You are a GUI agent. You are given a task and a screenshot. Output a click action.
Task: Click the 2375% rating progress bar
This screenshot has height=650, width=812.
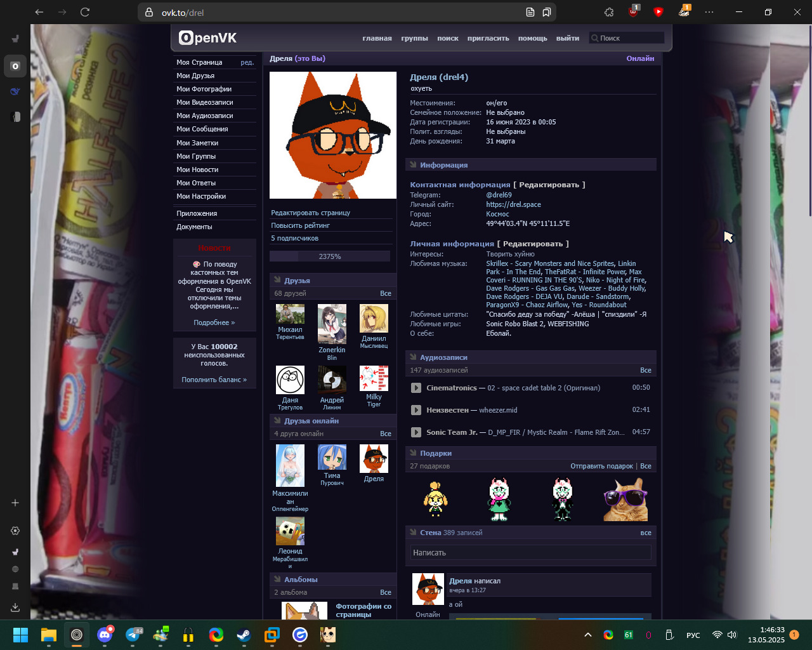(330, 256)
